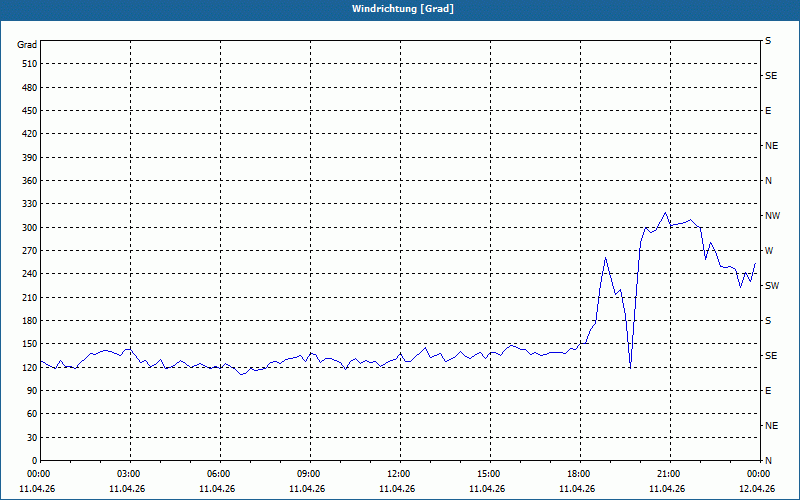Select the 300 y-axis label

click(30, 228)
